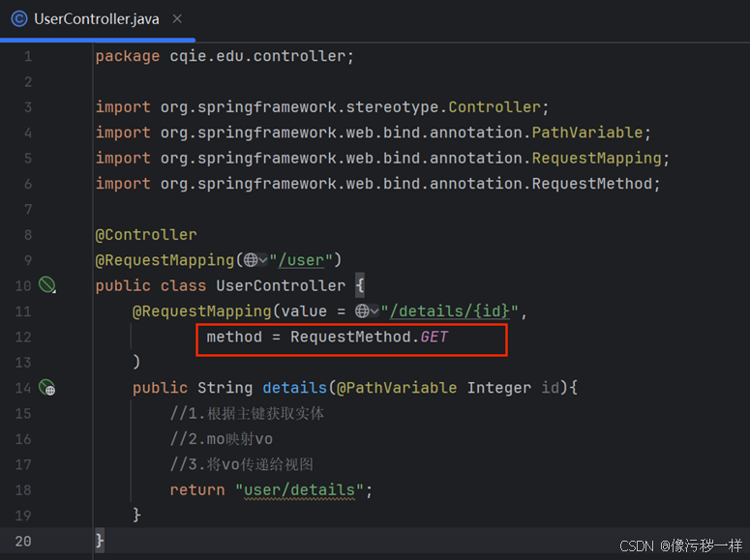Click the request mapping gutter icon on line 14
The height and width of the screenshot is (560, 750).
(46, 388)
